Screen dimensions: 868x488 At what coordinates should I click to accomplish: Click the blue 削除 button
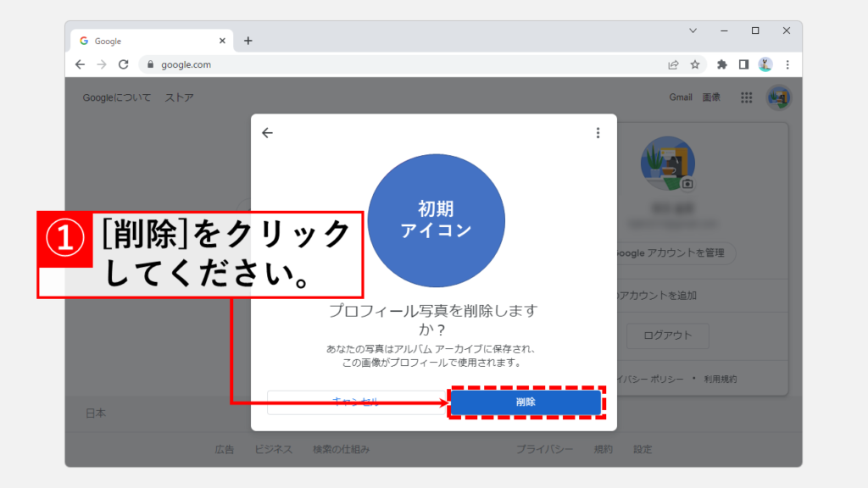[x=526, y=402]
